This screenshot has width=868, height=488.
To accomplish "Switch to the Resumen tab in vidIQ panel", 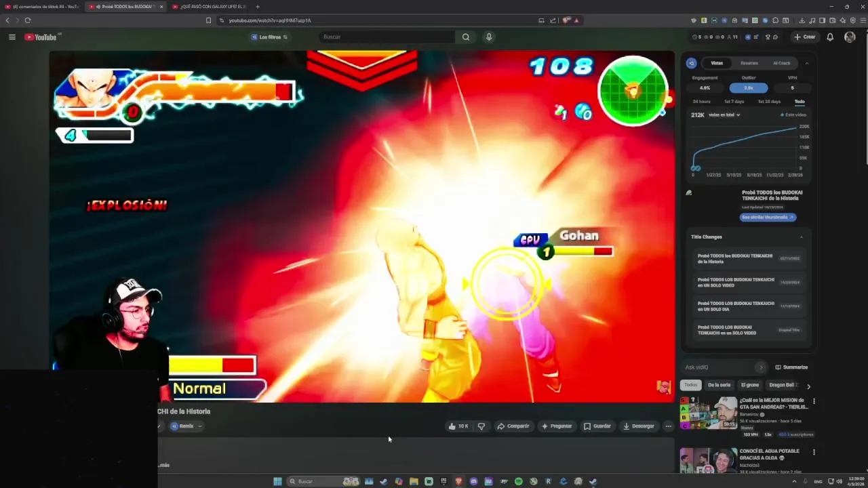I will pos(749,63).
